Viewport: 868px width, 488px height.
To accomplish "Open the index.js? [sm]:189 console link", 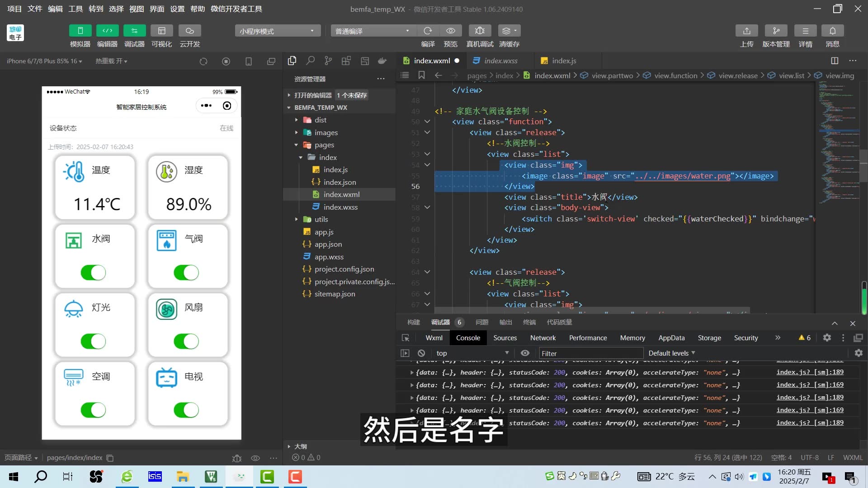I will coord(810,372).
